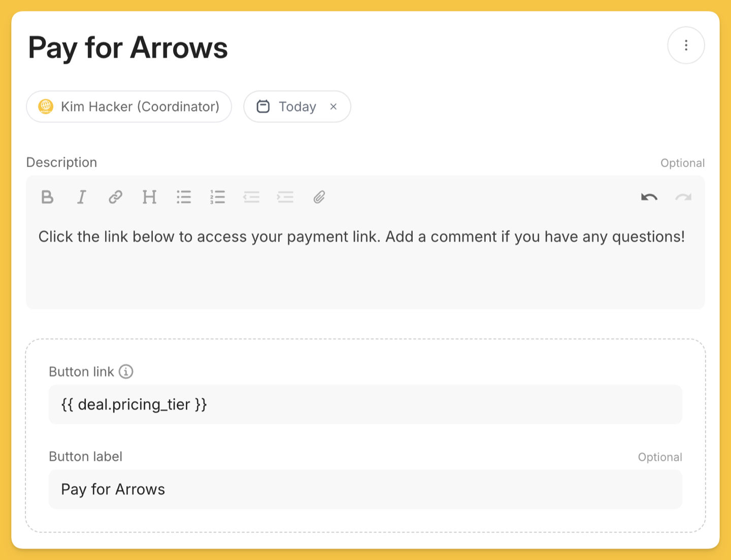The height and width of the screenshot is (560, 731).
Task: Start a bulleted list
Action: [184, 197]
